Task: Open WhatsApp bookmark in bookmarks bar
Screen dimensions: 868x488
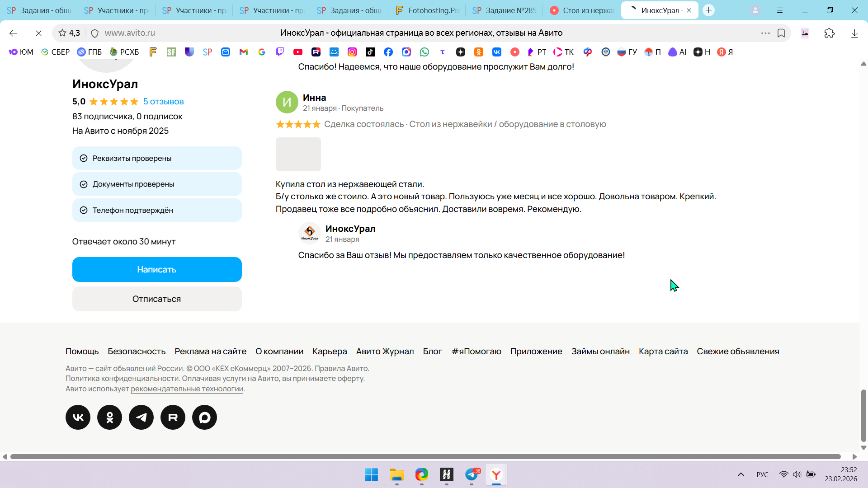Action: coord(424,52)
